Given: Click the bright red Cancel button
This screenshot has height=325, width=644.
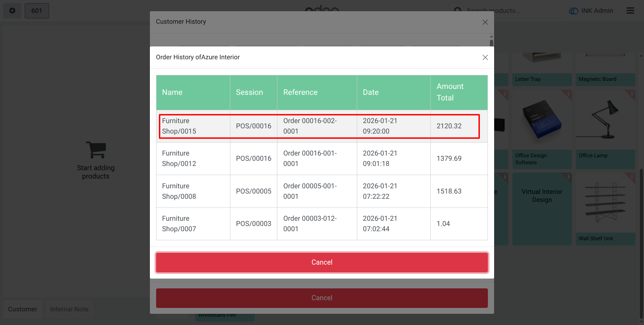Looking at the screenshot, I should (x=322, y=262).
